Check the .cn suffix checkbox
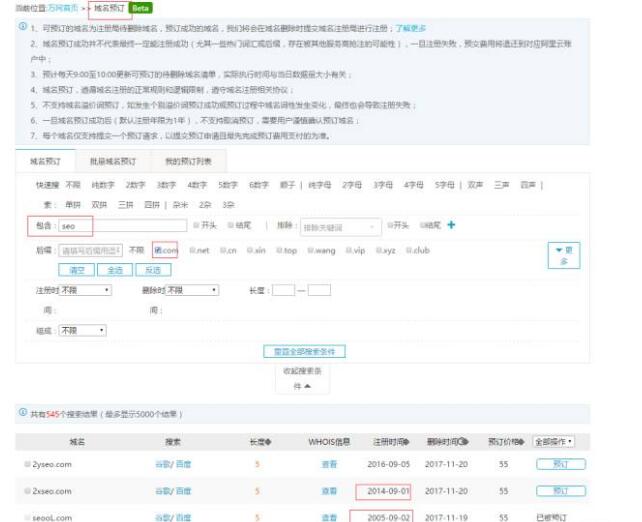The width and height of the screenshot is (642, 522). pos(223,250)
